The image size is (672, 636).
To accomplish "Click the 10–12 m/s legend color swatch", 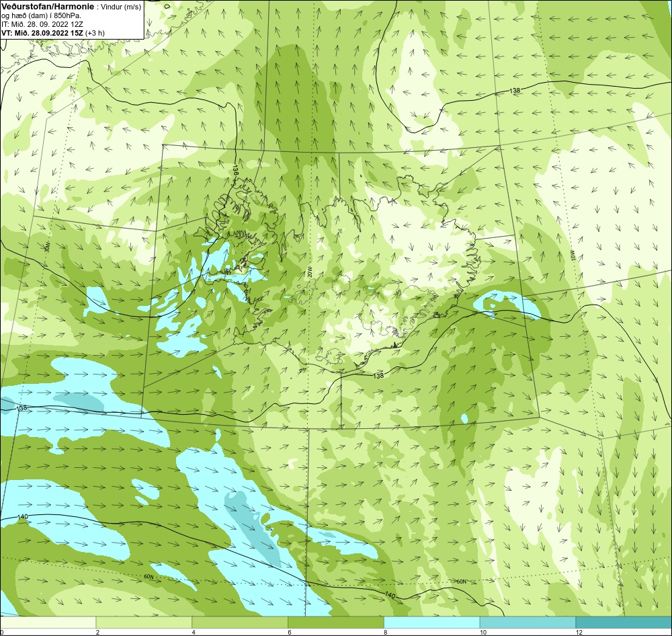I will pyautogui.click(x=528, y=623).
